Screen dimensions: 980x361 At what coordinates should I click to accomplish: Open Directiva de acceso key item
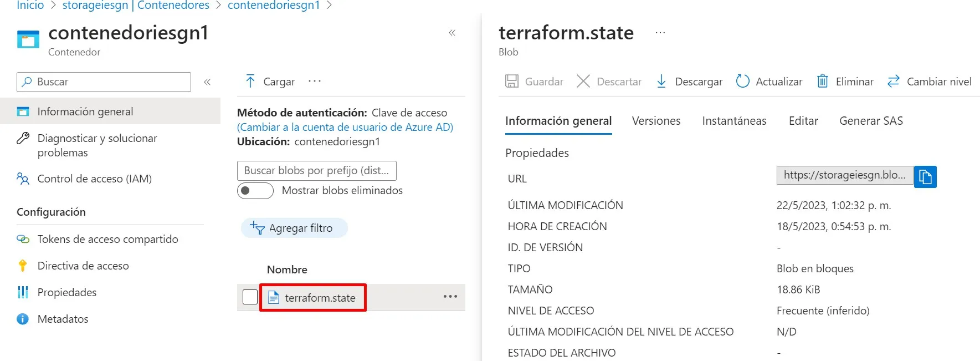[83, 266]
